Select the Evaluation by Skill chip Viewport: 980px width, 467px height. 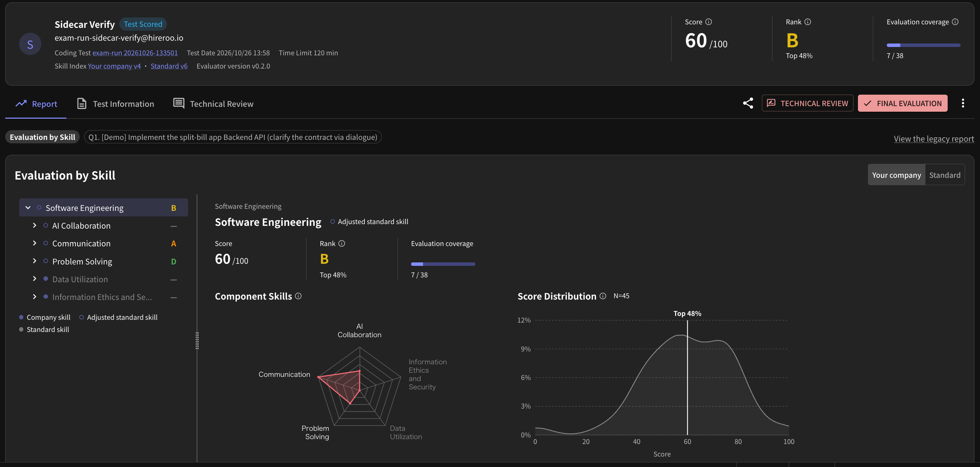(x=42, y=137)
